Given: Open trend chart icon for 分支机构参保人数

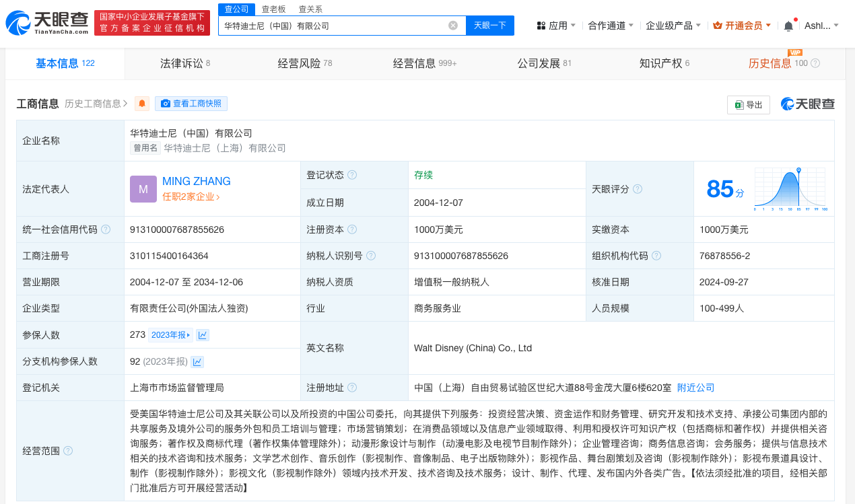Looking at the screenshot, I should [197, 362].
